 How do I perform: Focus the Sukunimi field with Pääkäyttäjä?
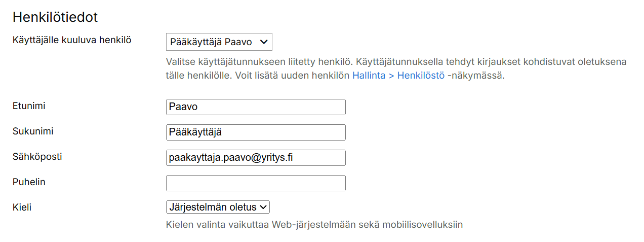click(256, 132)
